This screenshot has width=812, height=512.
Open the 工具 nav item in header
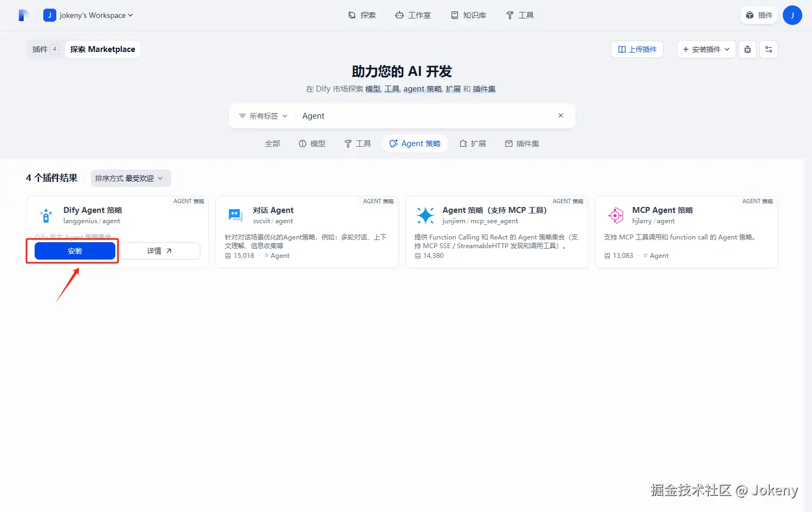(520, 15)
